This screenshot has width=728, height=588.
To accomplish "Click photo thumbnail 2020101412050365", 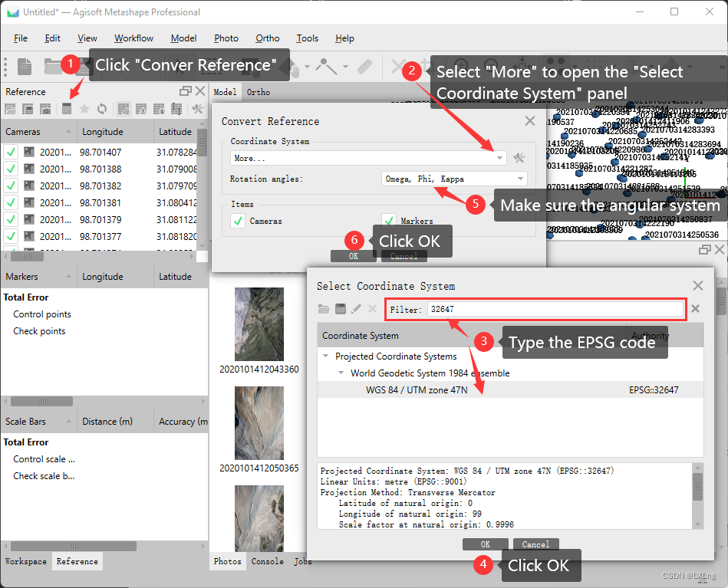I will coord(259,422).
